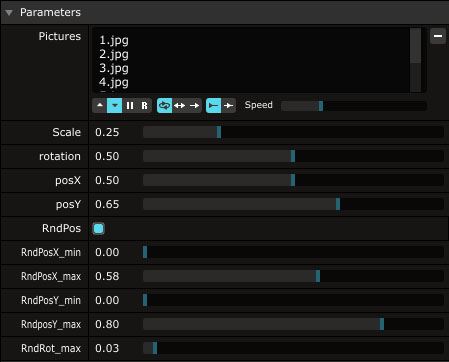Click the RndRot_max value 0.03
Viewport: 449px width, 362px height.
click(x=107, y=348)
